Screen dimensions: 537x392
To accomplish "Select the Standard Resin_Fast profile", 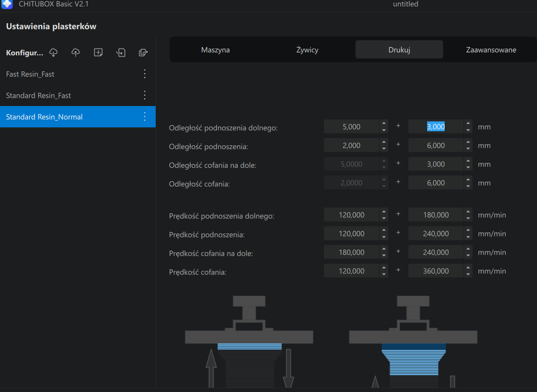I will click(x=78, y=95).
